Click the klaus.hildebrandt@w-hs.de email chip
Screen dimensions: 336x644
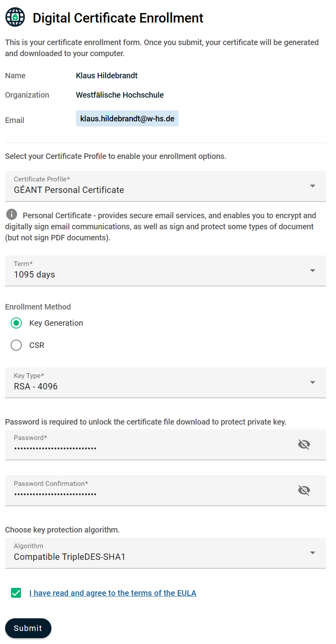tap(127, 119)
